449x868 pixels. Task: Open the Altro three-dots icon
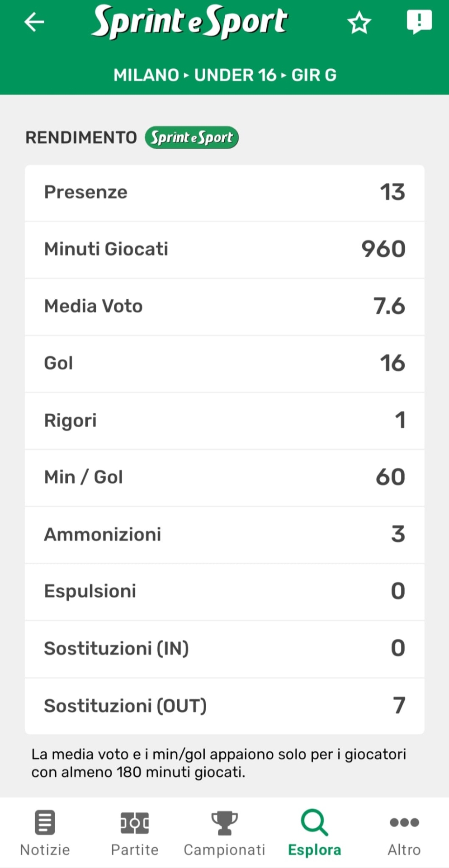[x=404, y=822]
